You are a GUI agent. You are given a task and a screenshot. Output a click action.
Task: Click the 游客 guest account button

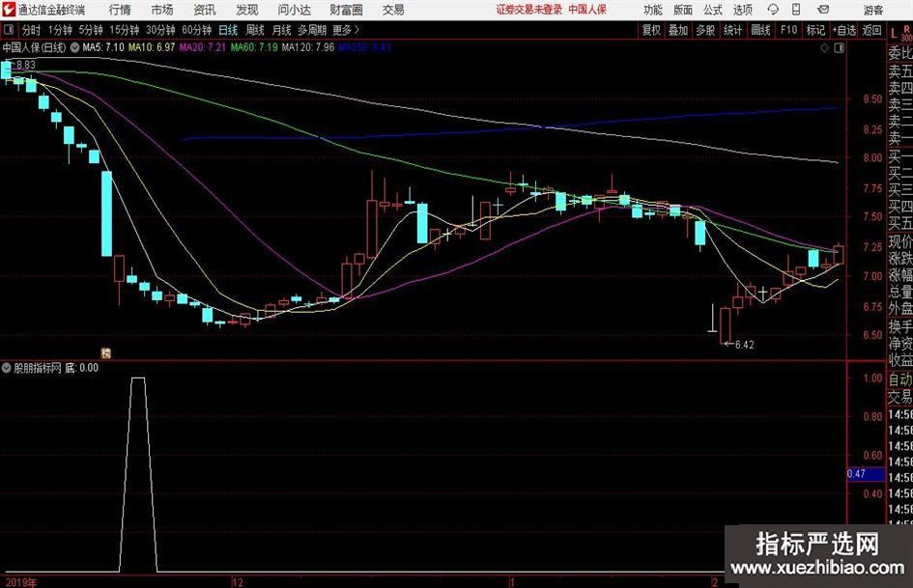tap(872, 10)
